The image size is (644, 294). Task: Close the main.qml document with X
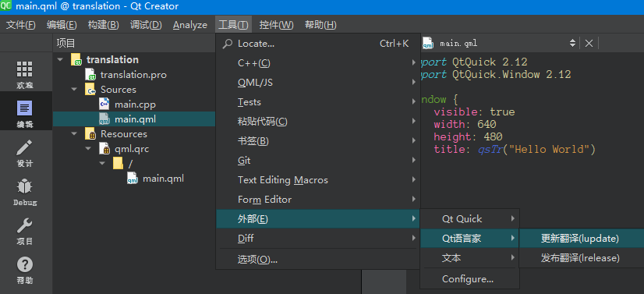point(589,43)
